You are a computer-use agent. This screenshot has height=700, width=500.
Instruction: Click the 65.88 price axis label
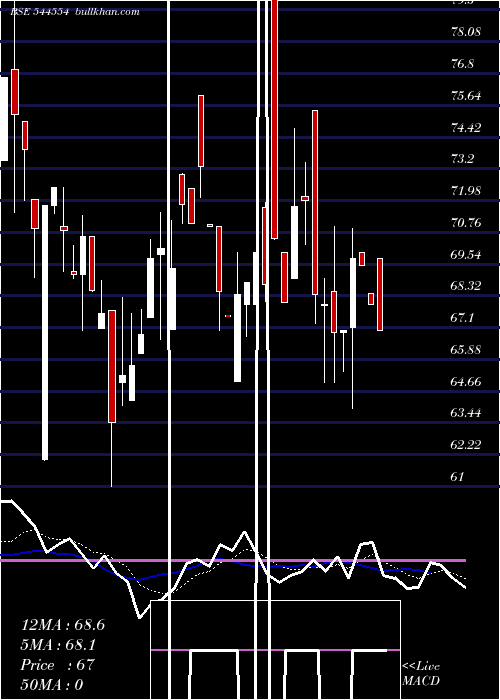tap(466, 350)
